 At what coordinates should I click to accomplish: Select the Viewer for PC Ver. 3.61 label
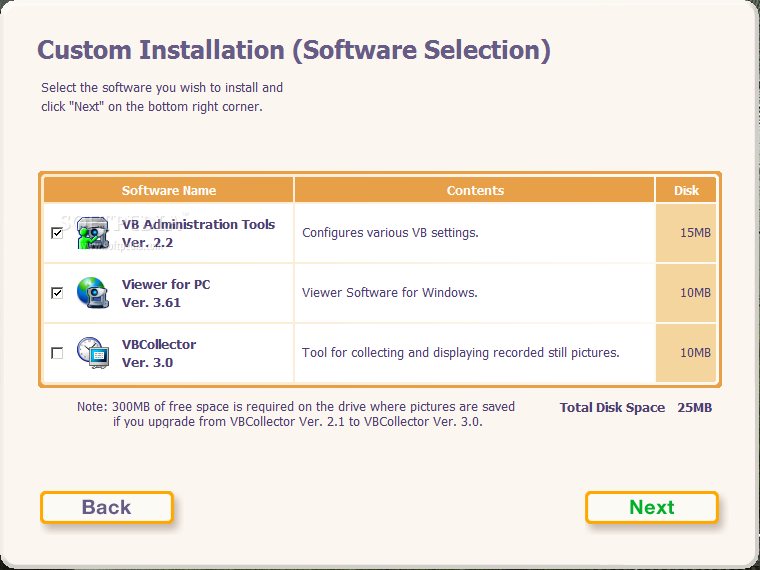pyautogui.click(x=166, y=293)
